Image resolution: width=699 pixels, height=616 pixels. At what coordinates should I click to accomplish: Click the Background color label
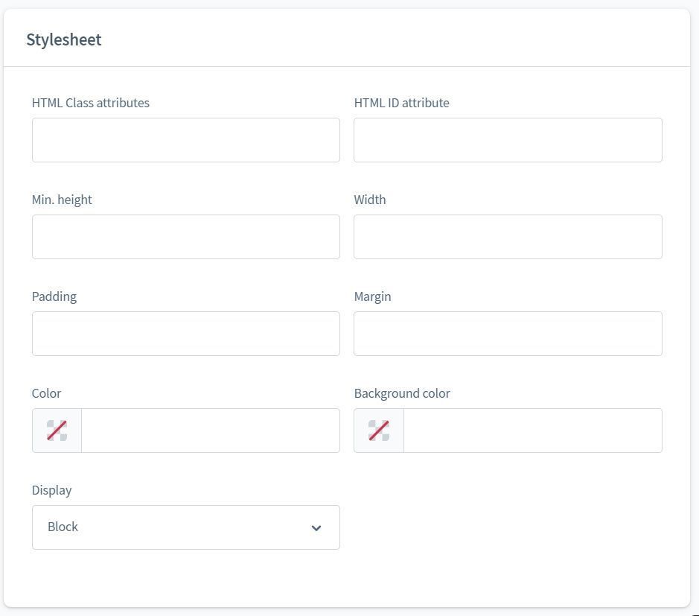point(402,393)
